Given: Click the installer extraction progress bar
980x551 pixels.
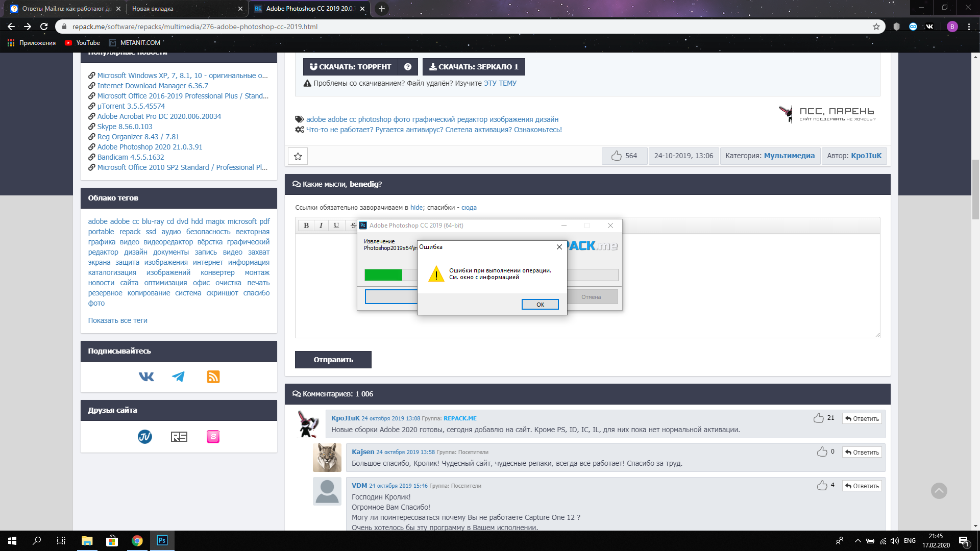Looking at the screenshot, I should (492, 275).
